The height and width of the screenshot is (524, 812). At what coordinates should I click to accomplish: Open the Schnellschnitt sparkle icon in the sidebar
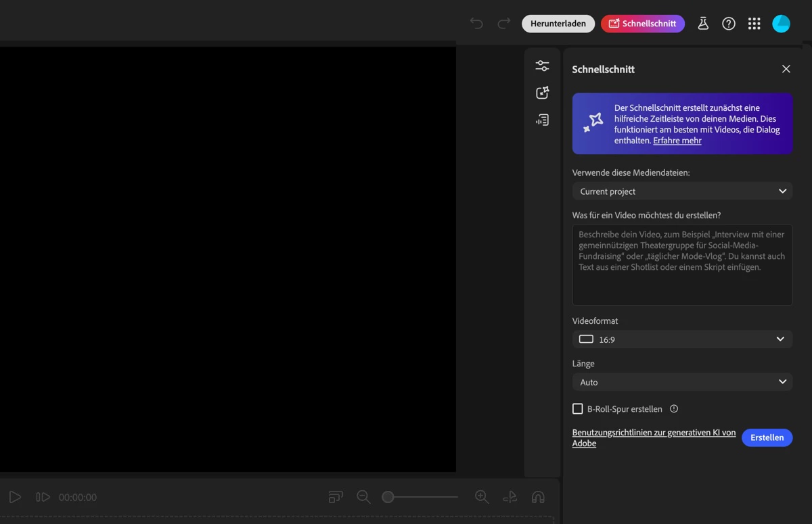pos(542,93)
